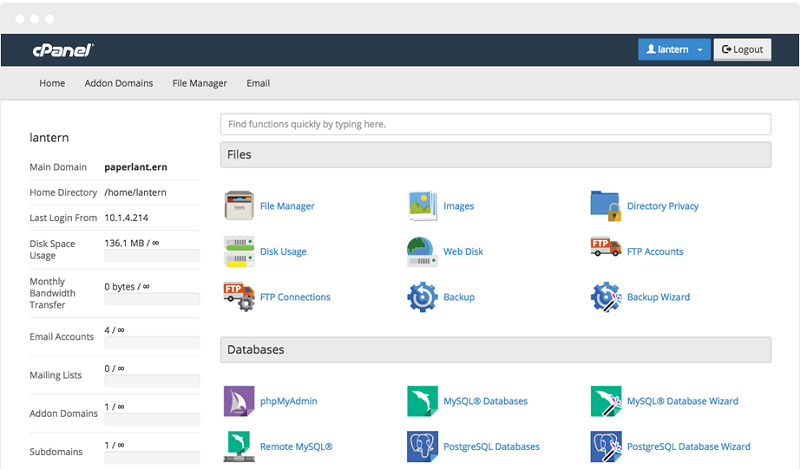Screen dimensions: 800x469
Task: Open Directory Privacy folder icon
Action: [x=606, y=206]
